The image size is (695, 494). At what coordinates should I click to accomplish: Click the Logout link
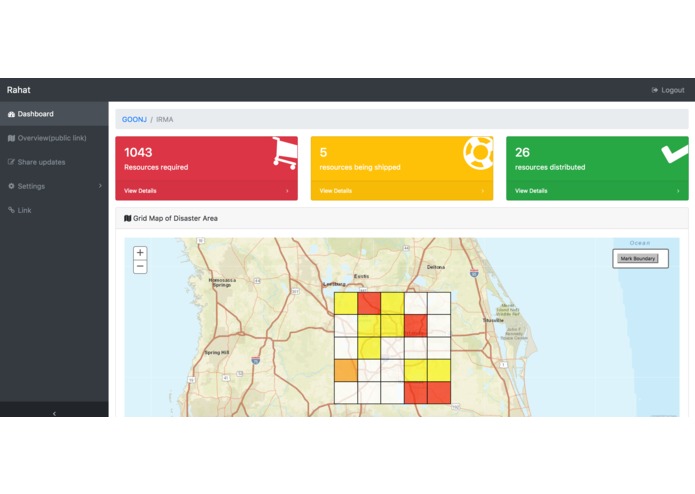coord(668,90)
